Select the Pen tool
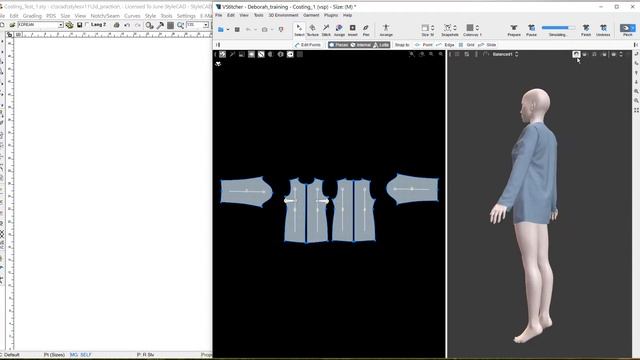 click(x=366, y=29)
